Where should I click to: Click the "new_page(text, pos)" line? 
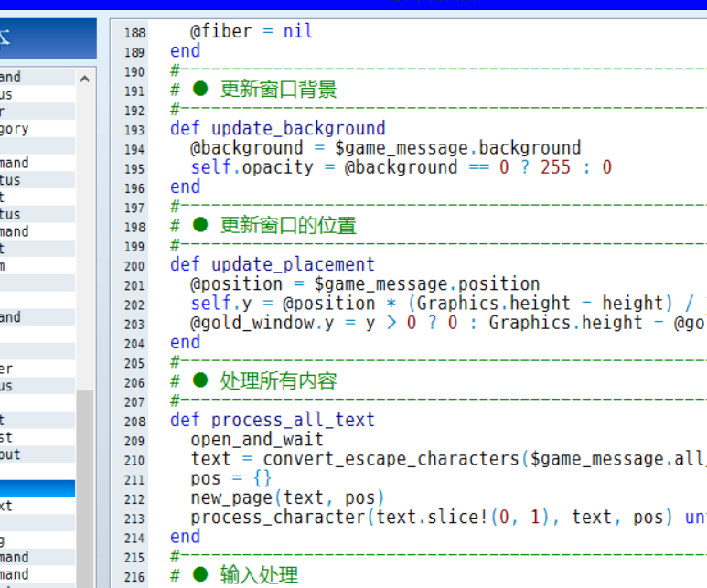(x=288, y=497)
